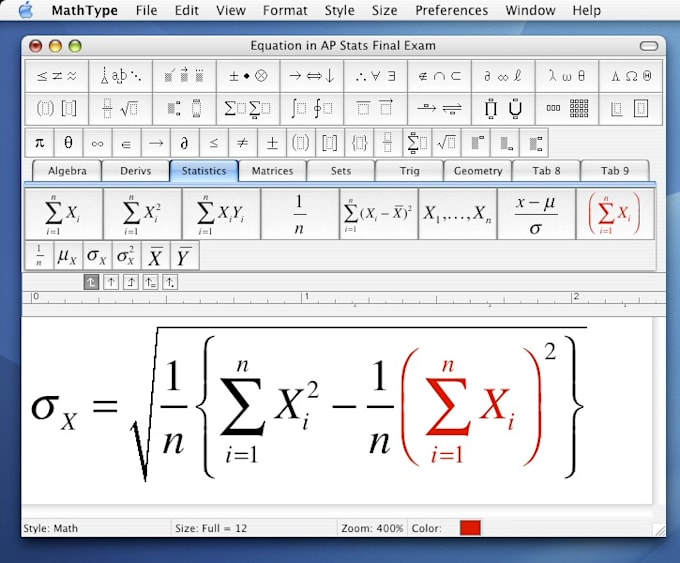Insert the (x − μ)/σ expression
680x563 pixels.
[x=536, y=214]
